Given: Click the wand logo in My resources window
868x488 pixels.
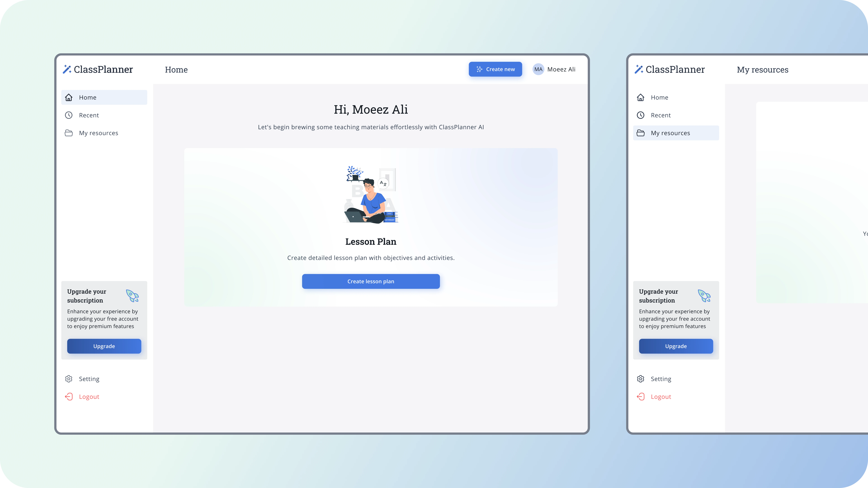Looking at the screenshot, I should tap(639, 69).
